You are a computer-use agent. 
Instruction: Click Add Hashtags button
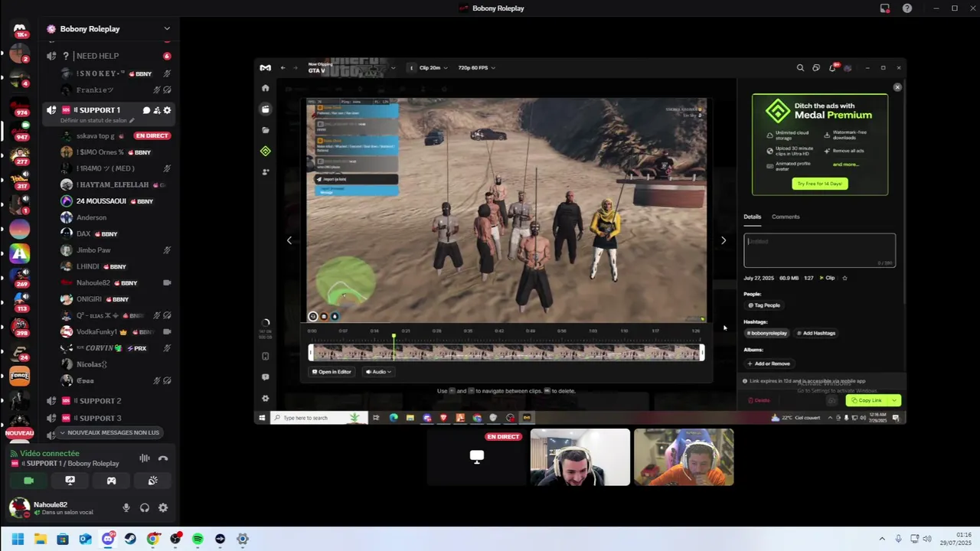click(x=816, y=333)
